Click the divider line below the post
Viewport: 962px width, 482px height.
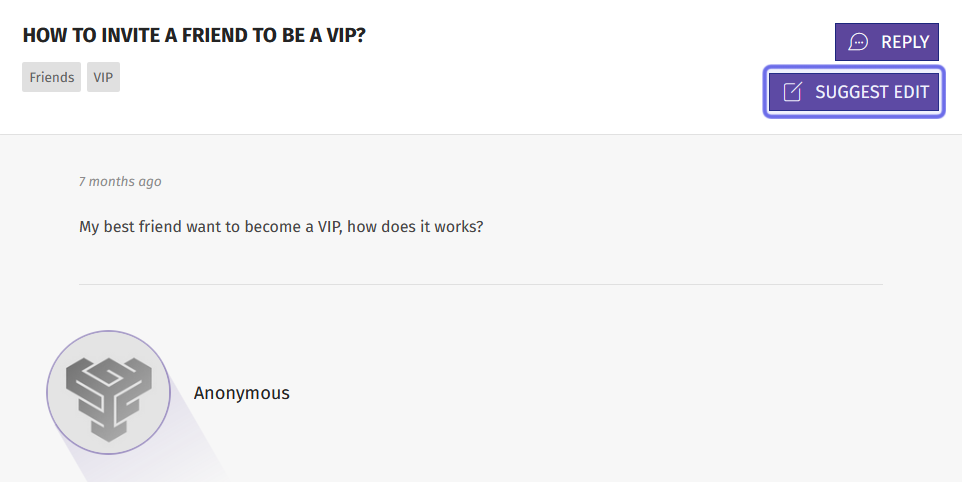pos(481,285)
